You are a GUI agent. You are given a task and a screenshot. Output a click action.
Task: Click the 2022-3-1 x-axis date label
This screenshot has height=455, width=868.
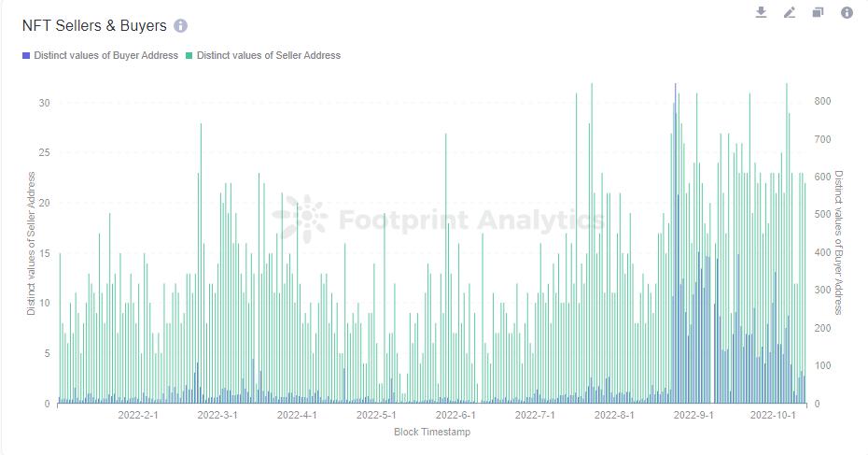(x=217, y=415)
